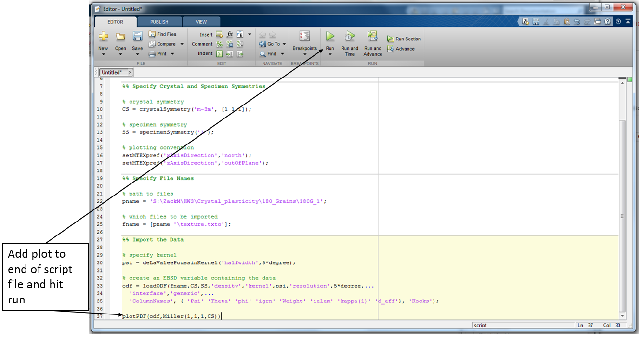Click the Run Section button
644x340 pixels.
pyautogui.click(x=404, y=39)
